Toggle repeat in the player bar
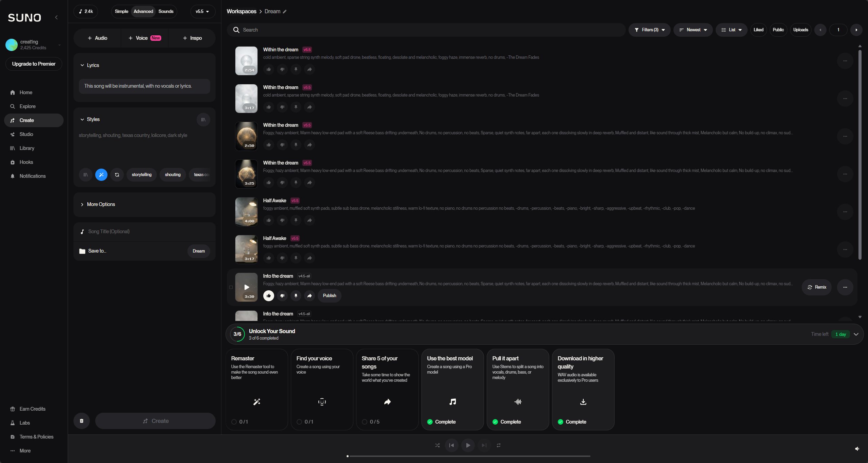Viewport: 868px width, 463px height. [499, 445]
